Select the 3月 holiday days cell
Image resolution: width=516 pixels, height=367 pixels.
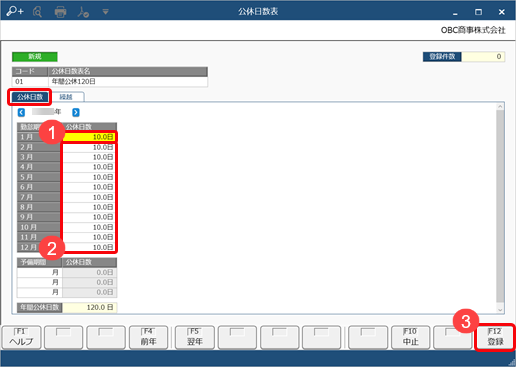coord(89,157)
